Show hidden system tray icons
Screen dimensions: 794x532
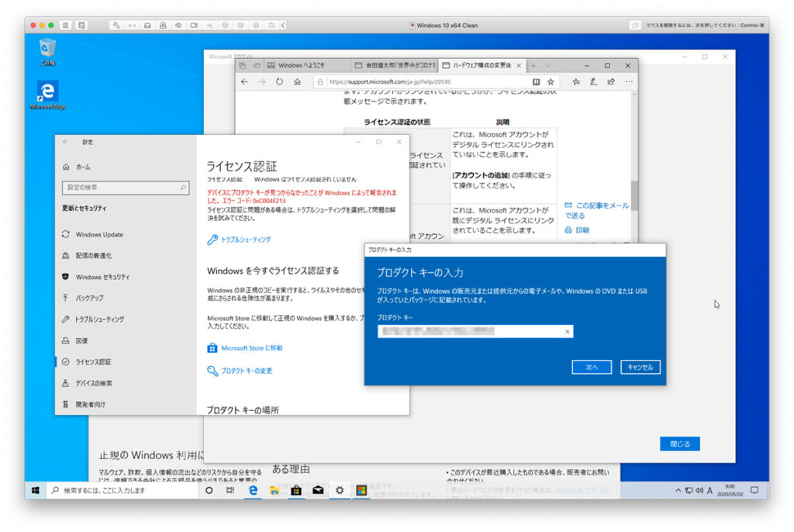tap(678, 491)
